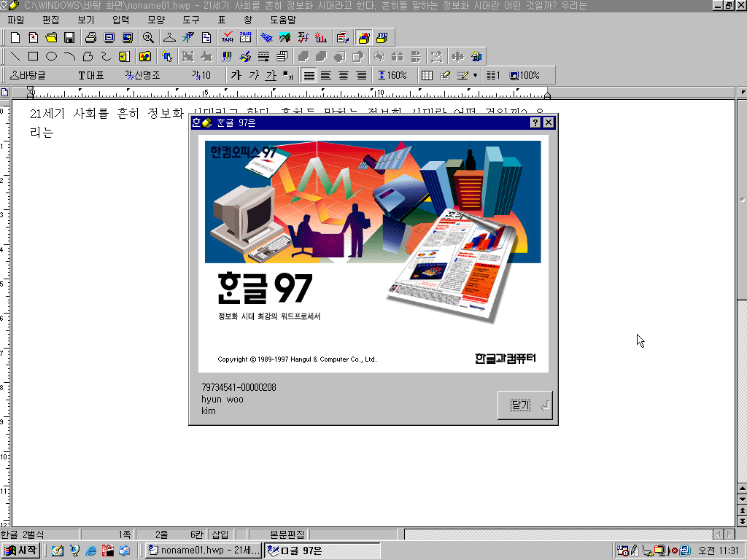Toggle right paragraph alignment
The height and width of the screenshot is (560, 747).
pos(362,75)
